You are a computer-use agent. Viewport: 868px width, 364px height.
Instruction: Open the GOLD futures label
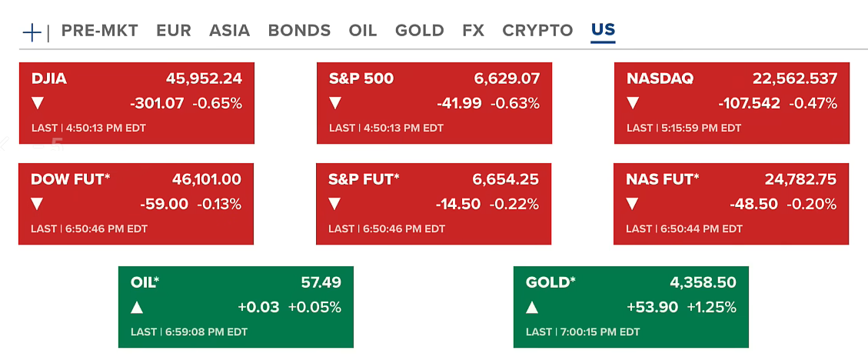pyautogui.click(x=550, y=282)
